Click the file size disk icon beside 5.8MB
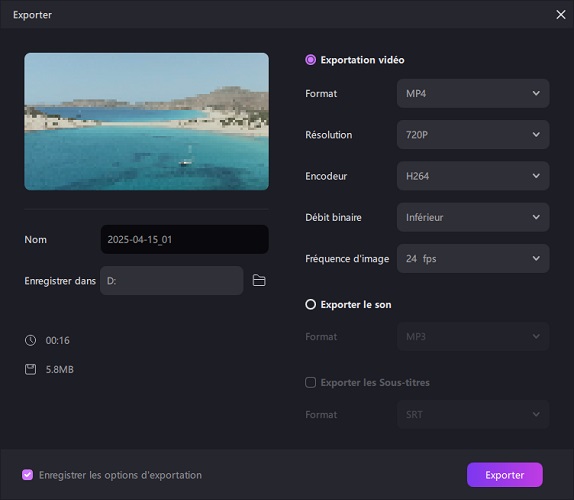 [x=30, y=369]
